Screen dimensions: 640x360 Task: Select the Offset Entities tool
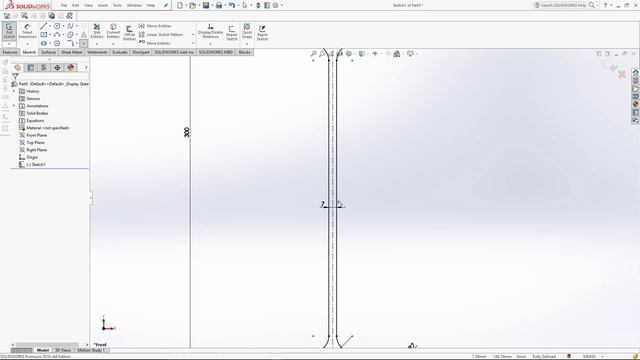[x=129, y=32]
